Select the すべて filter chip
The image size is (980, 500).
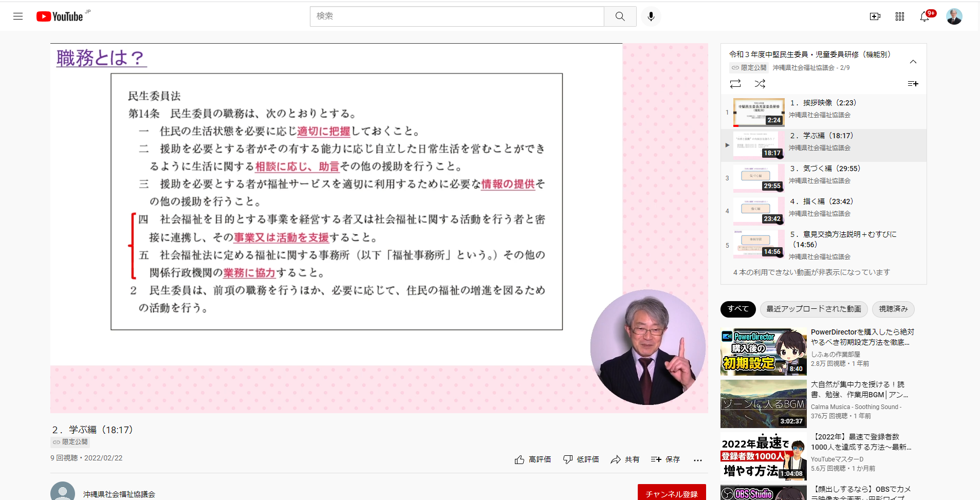[x=738, y=309]
